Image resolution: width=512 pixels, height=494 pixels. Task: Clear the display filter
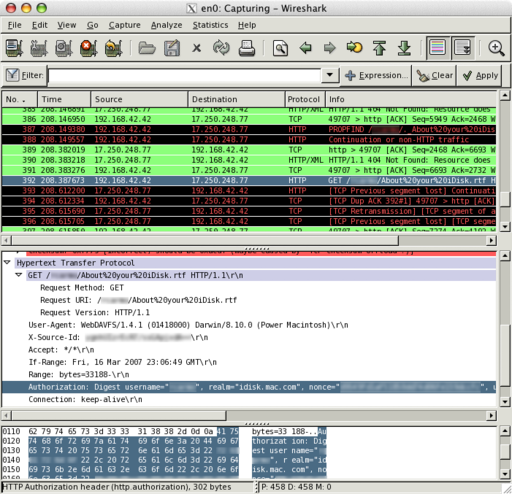click(434, 76)
